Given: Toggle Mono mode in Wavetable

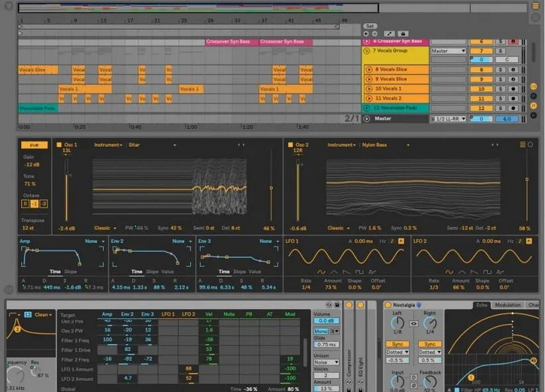Looking at the screenshot, I should tap(321, 331).
